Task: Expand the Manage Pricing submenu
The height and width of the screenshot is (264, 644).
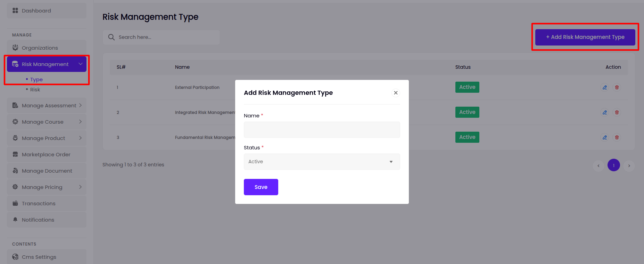Action: 80,187
